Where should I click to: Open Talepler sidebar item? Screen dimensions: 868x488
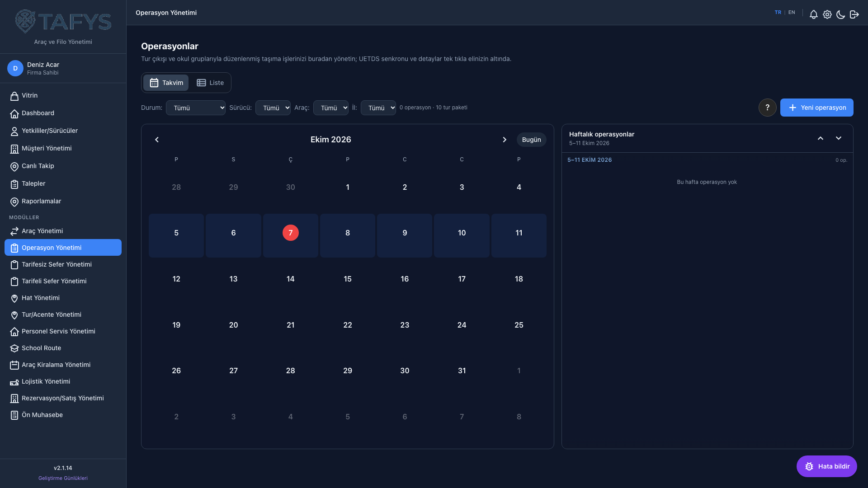[63, 184]
